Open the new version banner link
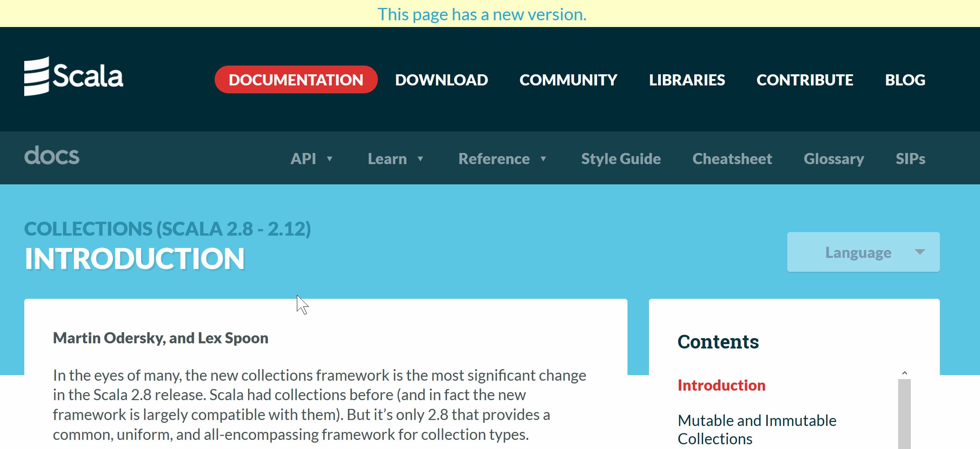Image resolution: width=980 pixels, height=449 pixels. point(482,14)
